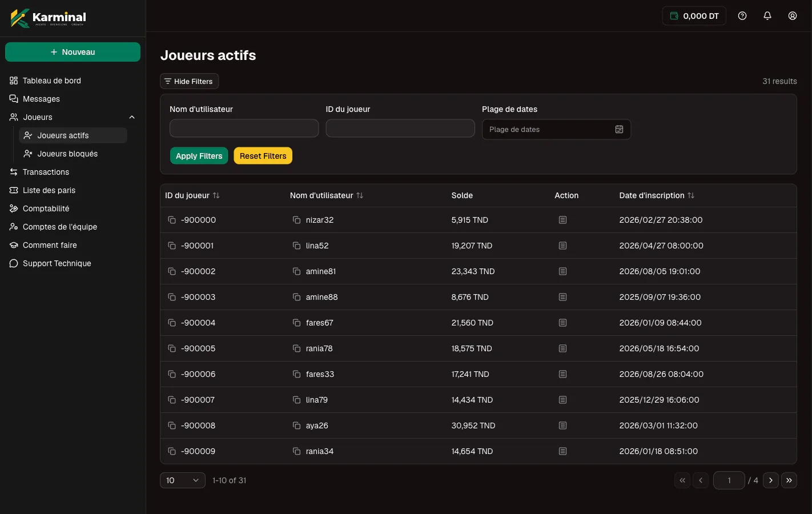Open action details for rania78
The image size is (812, 514).
[x=562, y=348]
